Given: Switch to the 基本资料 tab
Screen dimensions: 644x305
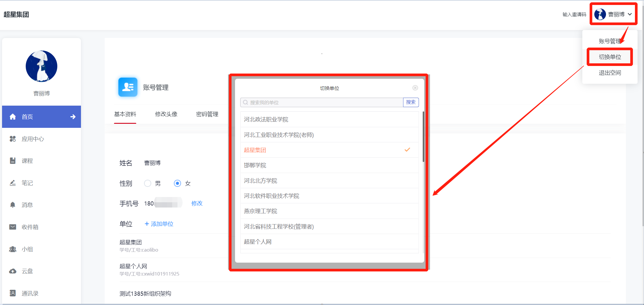Looking at the screenshot, I should tap(125, 114).
